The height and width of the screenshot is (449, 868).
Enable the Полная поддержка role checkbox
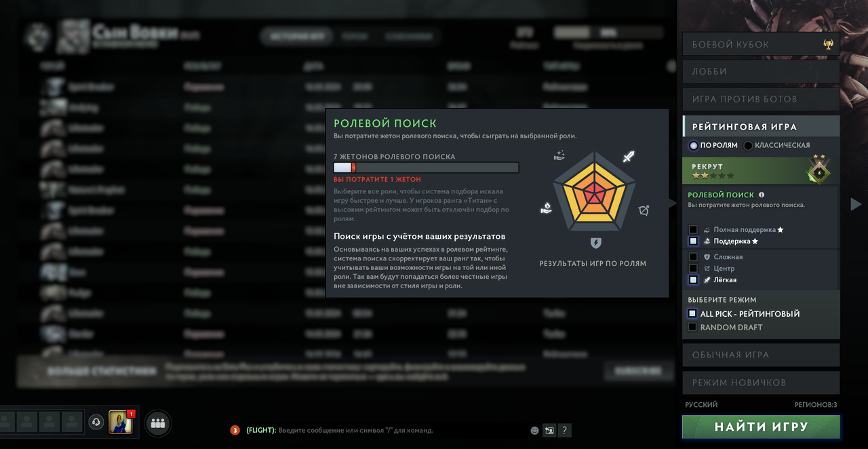[x=693, y=230]
